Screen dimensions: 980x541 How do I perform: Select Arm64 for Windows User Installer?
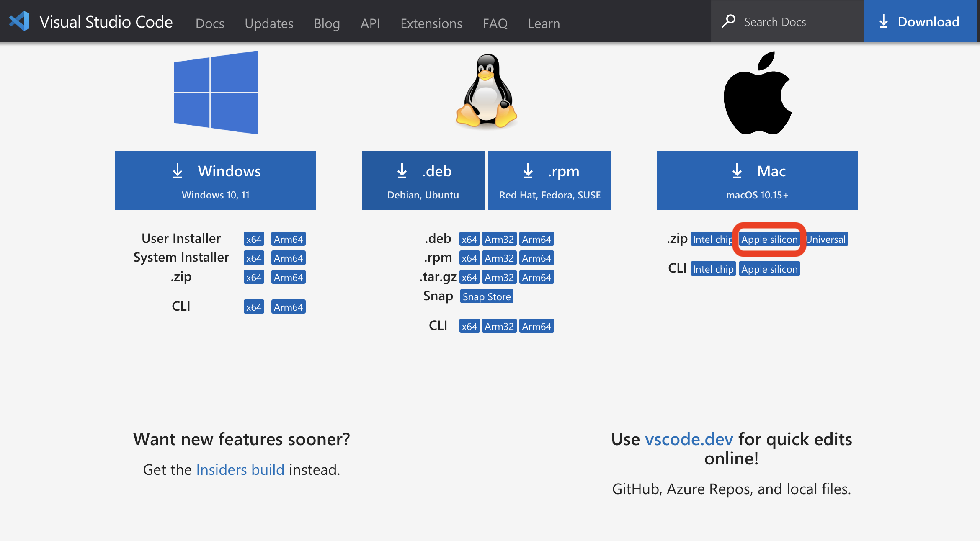pos(288,239)
